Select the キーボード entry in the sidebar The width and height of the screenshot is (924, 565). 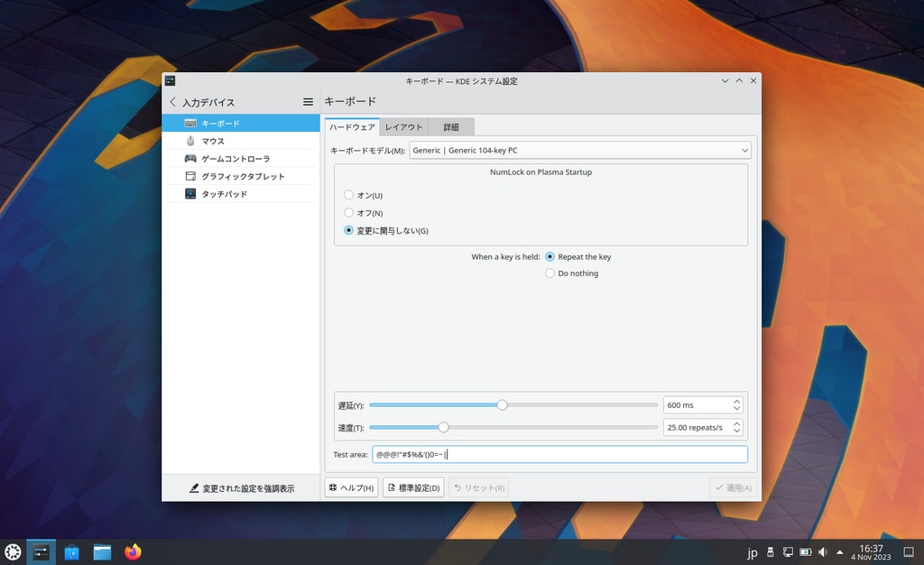click(240, 123)
